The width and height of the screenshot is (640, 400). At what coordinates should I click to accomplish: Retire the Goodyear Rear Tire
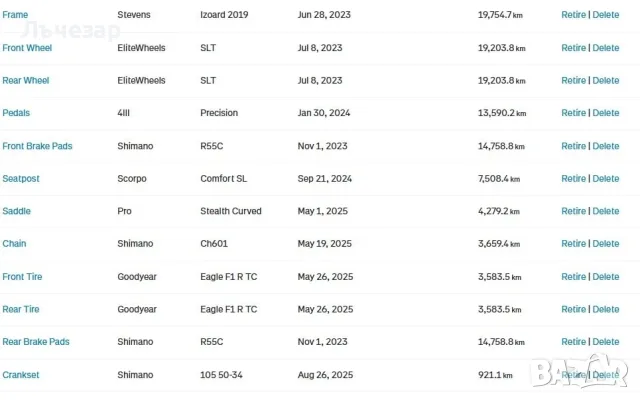[573, 309]
